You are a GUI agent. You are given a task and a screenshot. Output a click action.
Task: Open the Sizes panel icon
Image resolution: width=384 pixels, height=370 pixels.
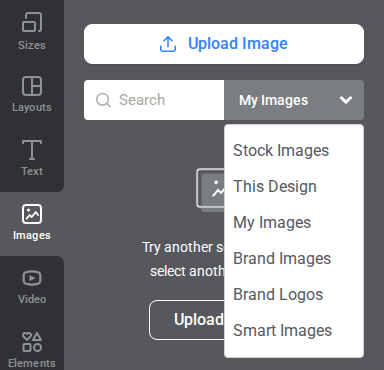coord(32,22)
